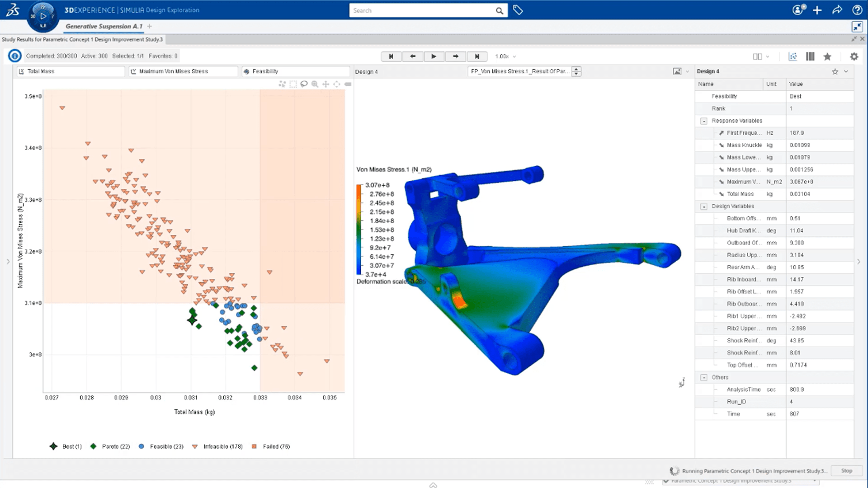This screenshot has height=488, width=868.
Task: Click the play button to start simulation
Action: point(434,56)
